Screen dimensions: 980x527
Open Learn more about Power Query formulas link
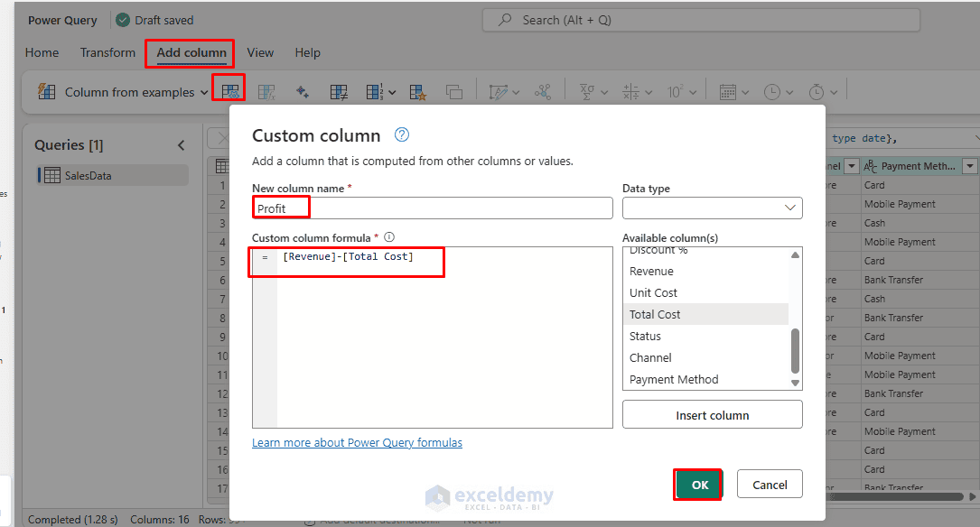pos(357,443)
